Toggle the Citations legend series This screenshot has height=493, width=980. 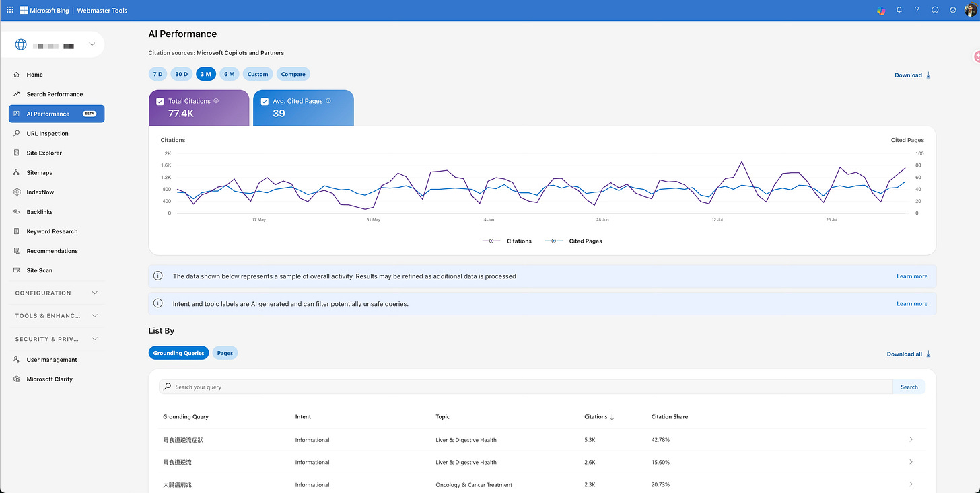pyautogui.click(x=507, y=241)
